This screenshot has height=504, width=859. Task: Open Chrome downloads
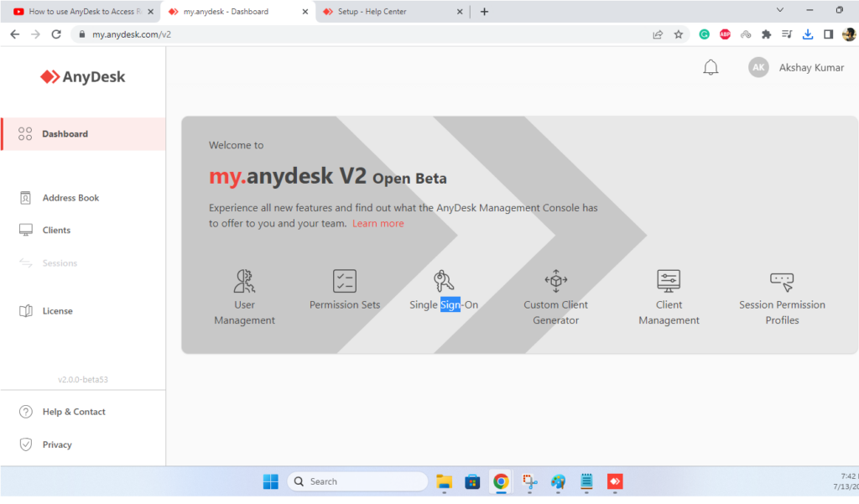click(x=808, y=34)
